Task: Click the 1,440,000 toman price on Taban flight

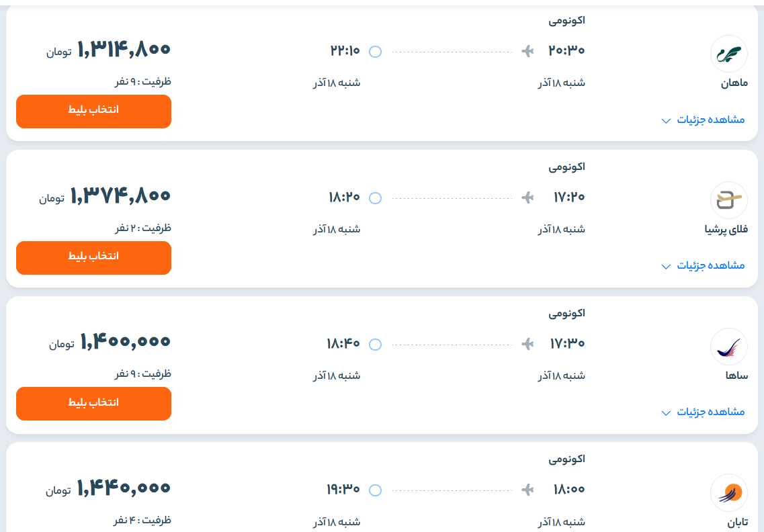Action: click(x=124, y=488)
